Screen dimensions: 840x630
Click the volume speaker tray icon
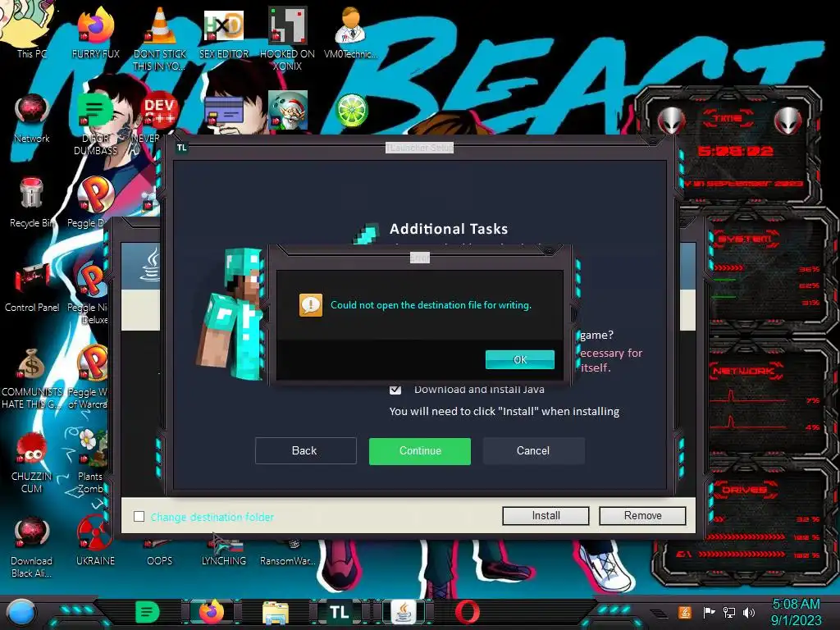749,612
